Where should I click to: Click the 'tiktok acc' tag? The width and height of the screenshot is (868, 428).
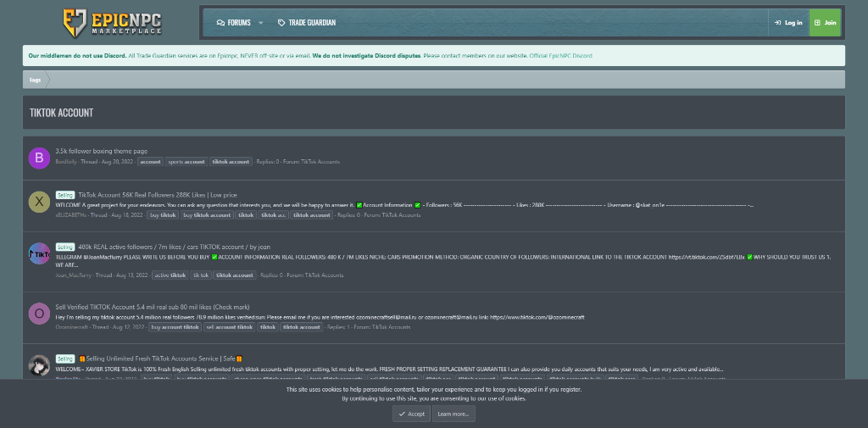pos(274,214)
